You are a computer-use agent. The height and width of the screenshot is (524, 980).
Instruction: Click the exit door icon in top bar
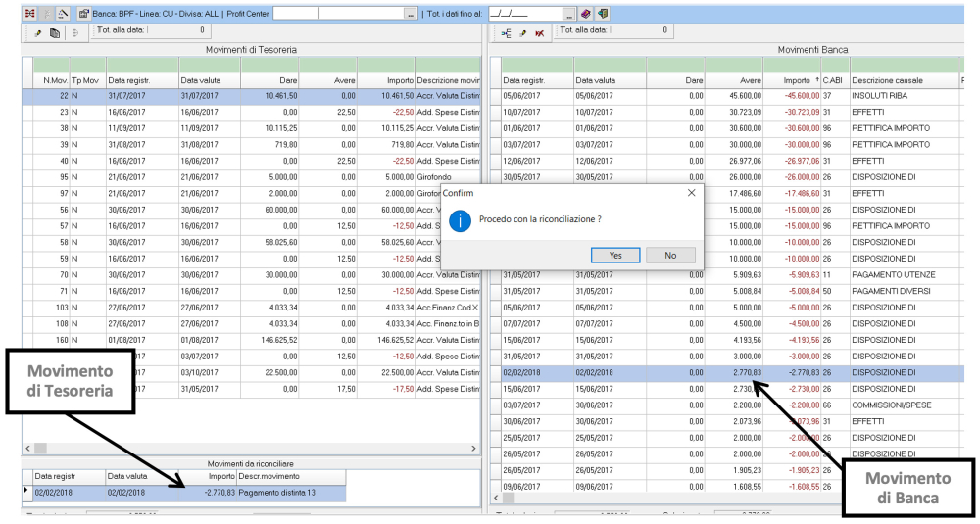(x=601, y=12)
